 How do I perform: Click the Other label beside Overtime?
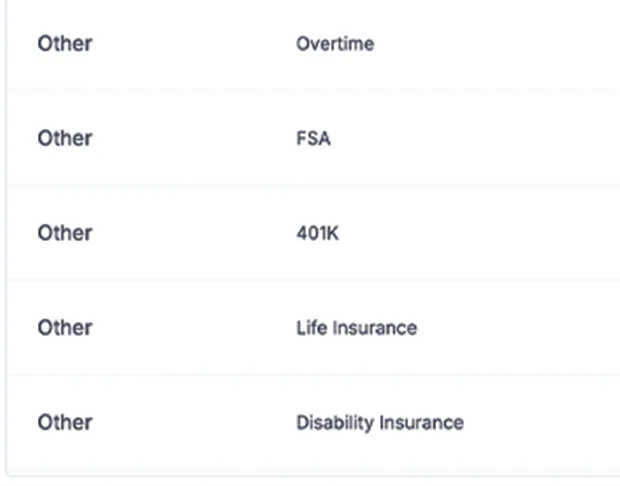65,44
